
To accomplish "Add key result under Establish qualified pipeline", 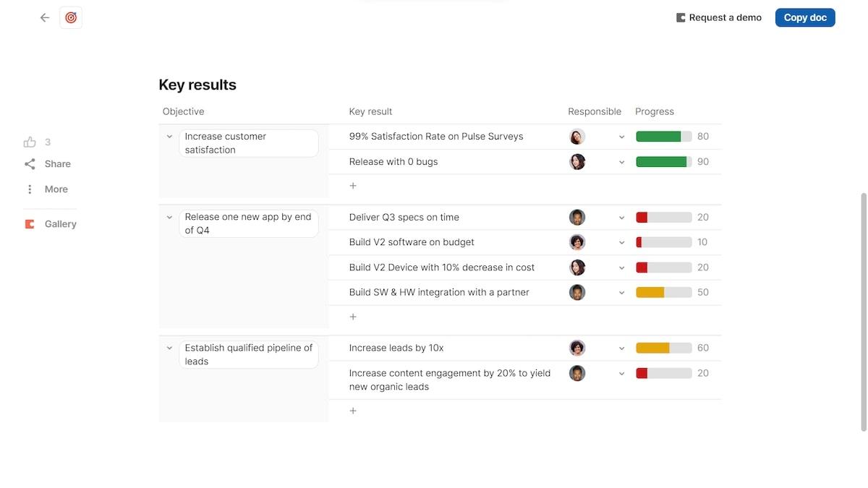I will pos(353,411).
